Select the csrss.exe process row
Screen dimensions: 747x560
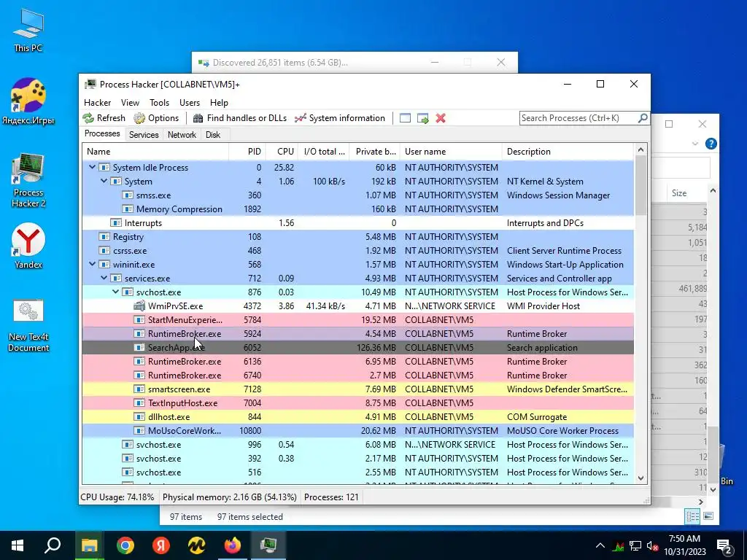[357, 251]
